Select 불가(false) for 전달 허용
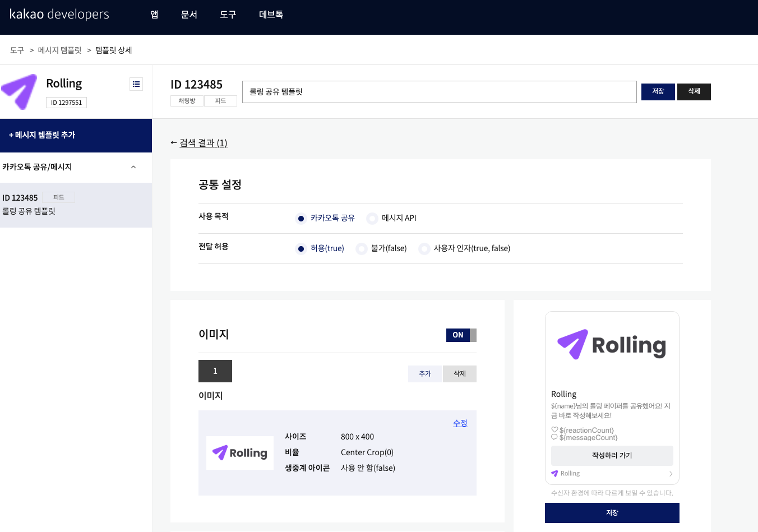 (361, 248)
